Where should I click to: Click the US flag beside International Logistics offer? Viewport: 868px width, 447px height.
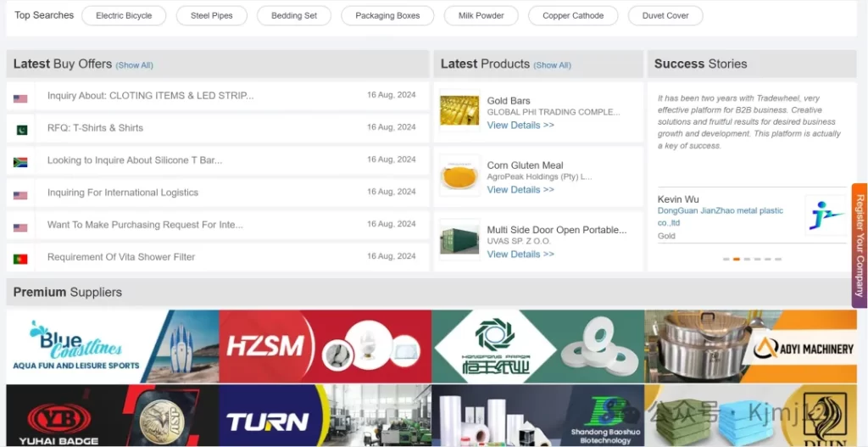click(20, 196)
